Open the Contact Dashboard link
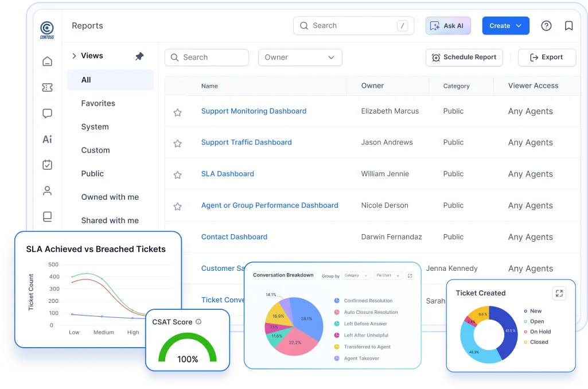Image resolution: width=588 pixels, height=389 pixels. [235, 237]
